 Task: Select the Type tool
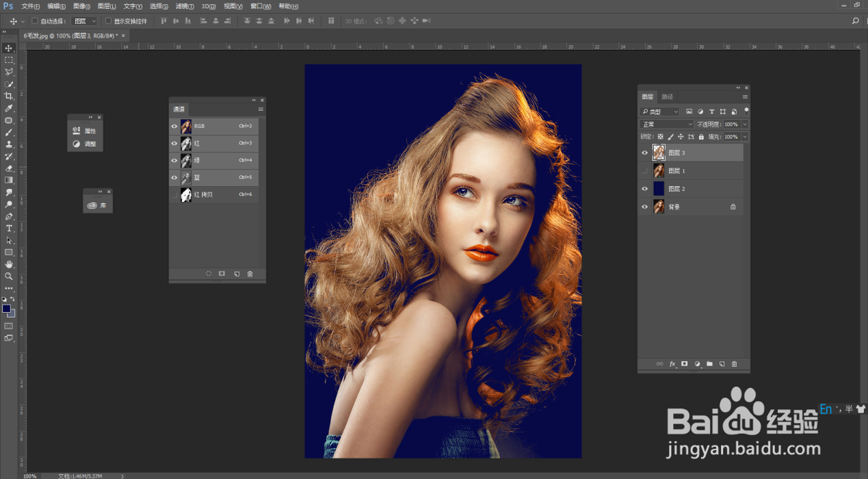pyautogui.click(x=9, y=228)
